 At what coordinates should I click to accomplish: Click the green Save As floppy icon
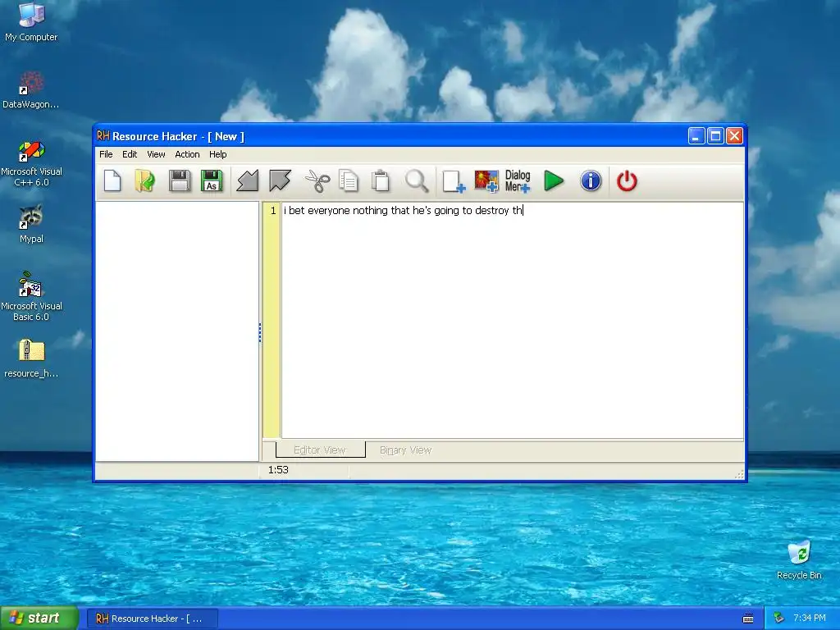(x=212, y=181)
